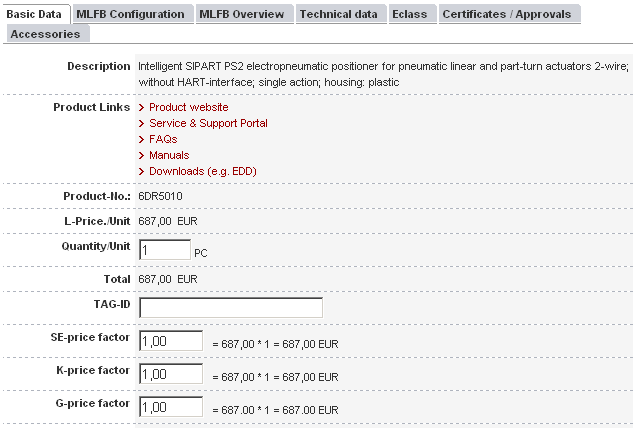The image size is (633, 428).
Task: Open the Accessories tab
Action: [x=48, y=34]
